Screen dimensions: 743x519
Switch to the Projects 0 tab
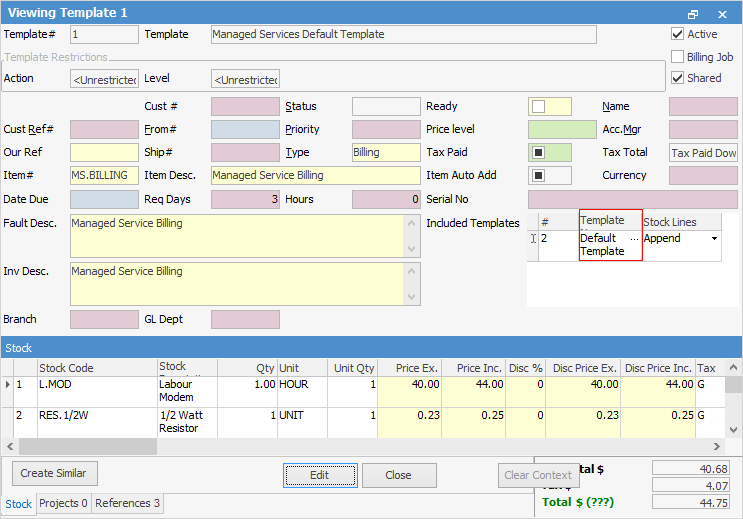(64, 504)
